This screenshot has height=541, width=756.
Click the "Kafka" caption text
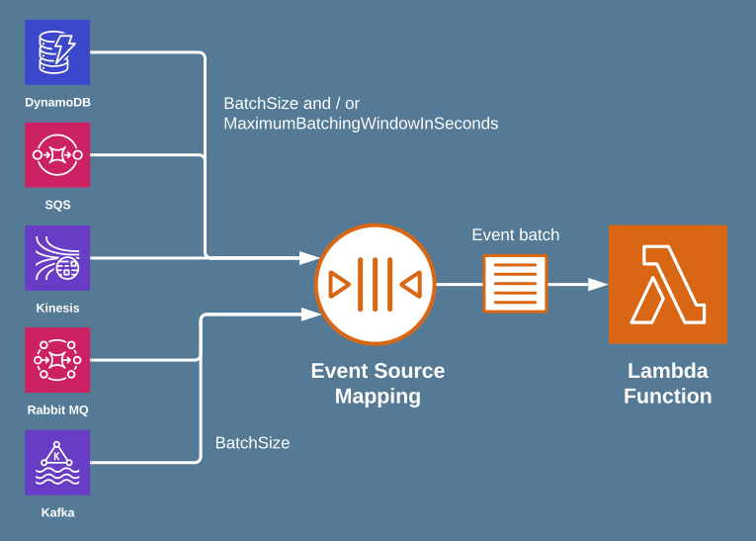tap(57, 512)
